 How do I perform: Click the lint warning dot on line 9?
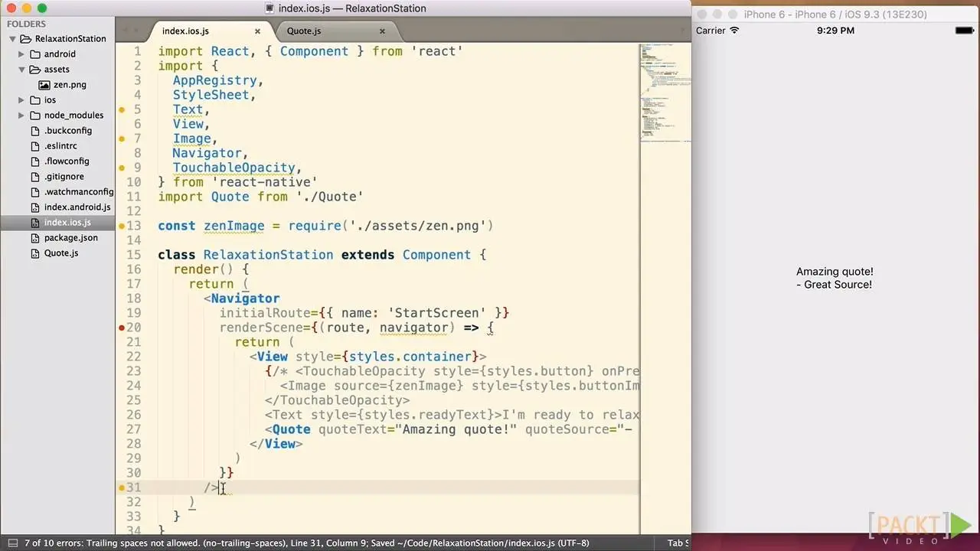[x=122, y=168]
